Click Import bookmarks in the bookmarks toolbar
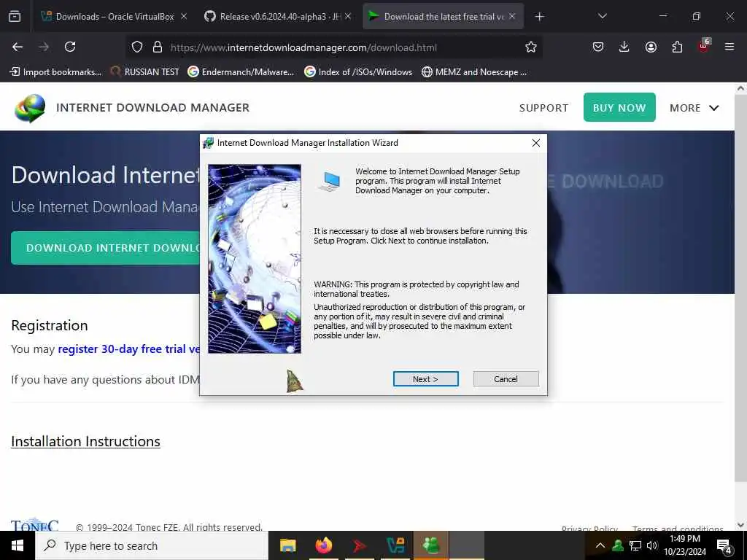Image resolution: width=747 pixels, height=560 pixels. pos(55,72)
